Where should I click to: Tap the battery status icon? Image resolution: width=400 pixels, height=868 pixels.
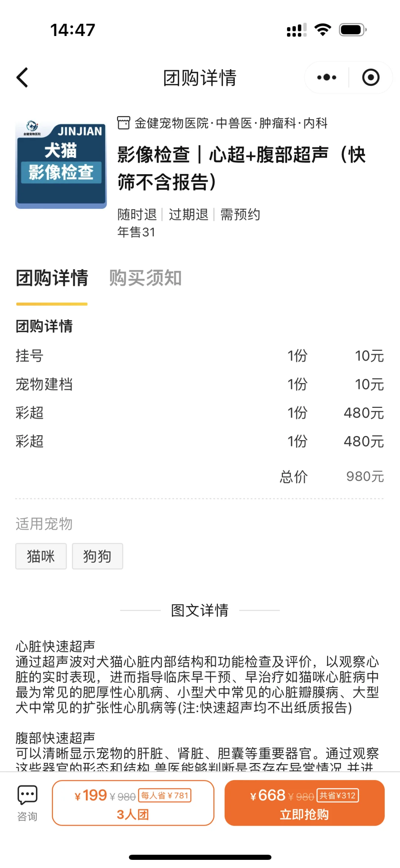click(353, 30)
